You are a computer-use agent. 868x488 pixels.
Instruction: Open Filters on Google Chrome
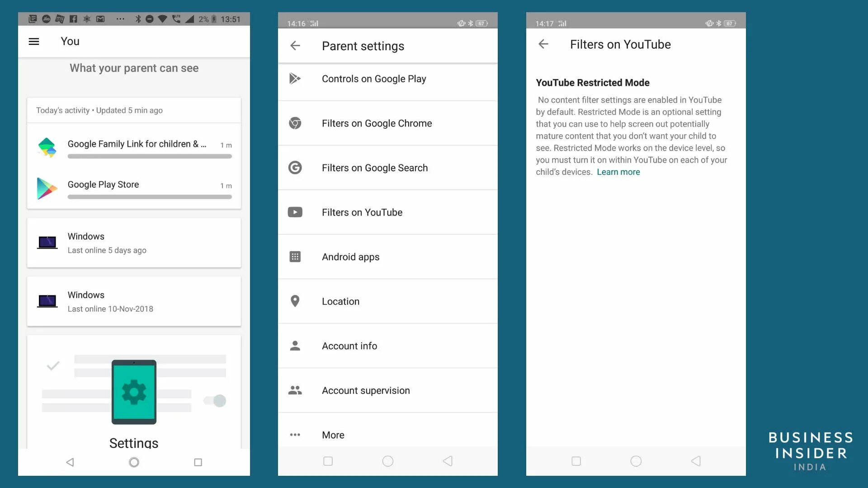click(x=388, y=123)
